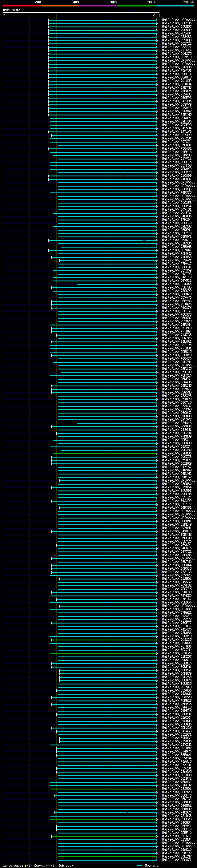Click the "Large gaps" legend text
The image size is (197, 868).
[x=13, y=866]
